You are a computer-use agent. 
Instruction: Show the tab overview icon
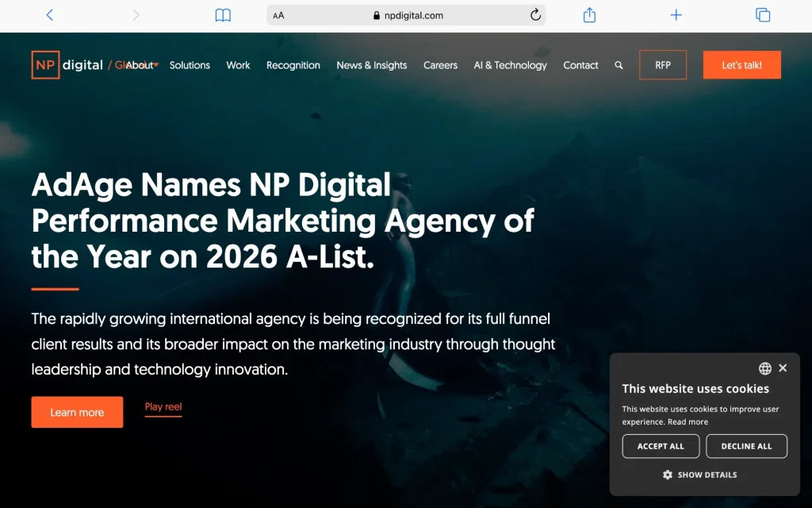click(x=763, y=15)
